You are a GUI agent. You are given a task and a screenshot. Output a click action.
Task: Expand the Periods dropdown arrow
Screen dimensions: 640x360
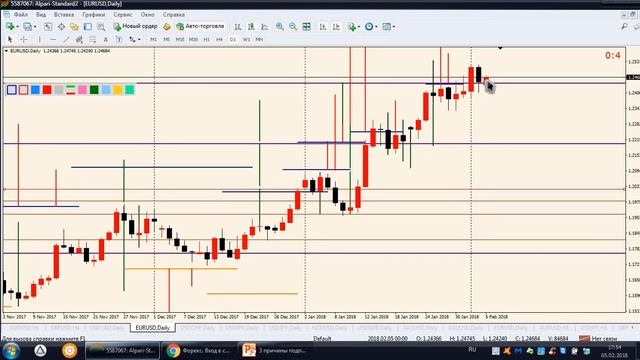point(376,27)
